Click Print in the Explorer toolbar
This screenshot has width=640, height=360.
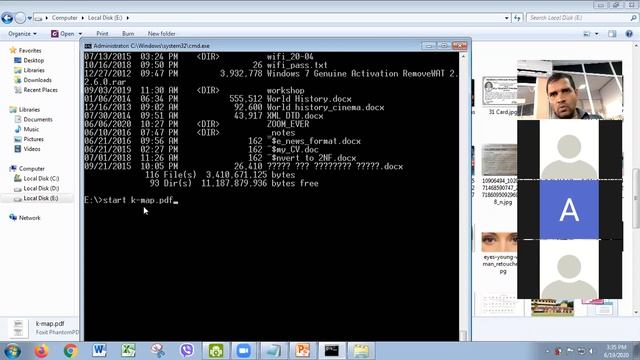click(102, 33)
